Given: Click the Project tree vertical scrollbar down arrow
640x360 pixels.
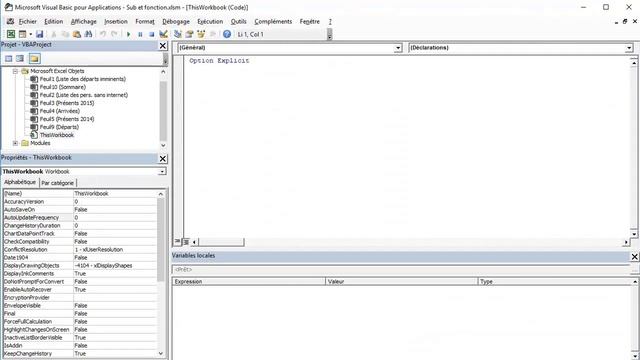Looking at the screenshot, I should click(x=163, y=145).
